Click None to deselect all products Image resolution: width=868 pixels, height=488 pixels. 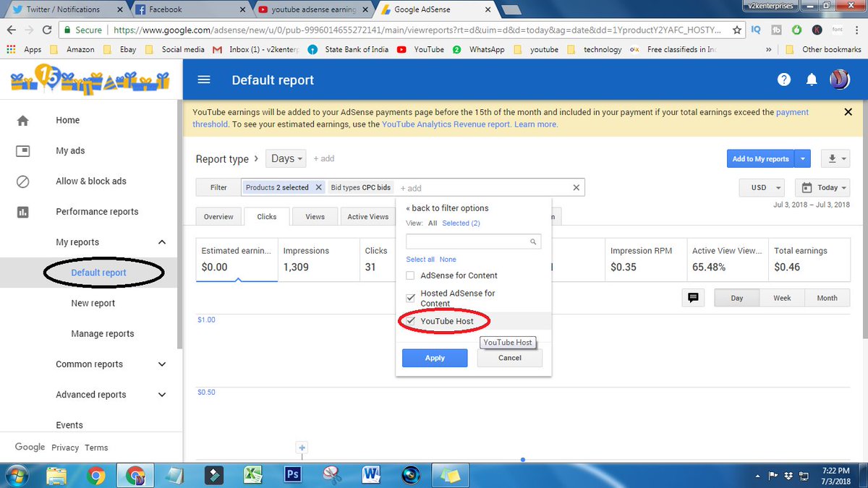click(x=448, y=259)
